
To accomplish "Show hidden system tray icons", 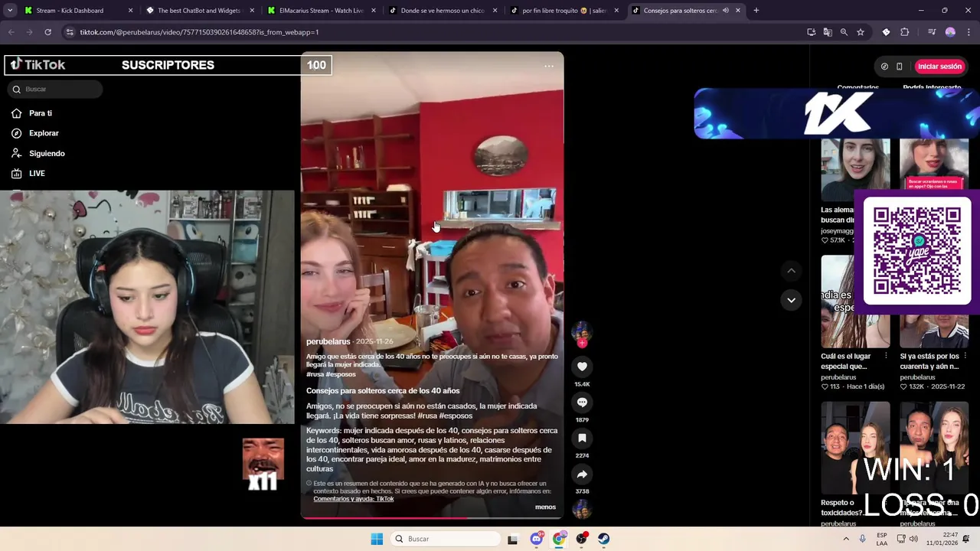I will pyautogui.click(x=846, y=539).
